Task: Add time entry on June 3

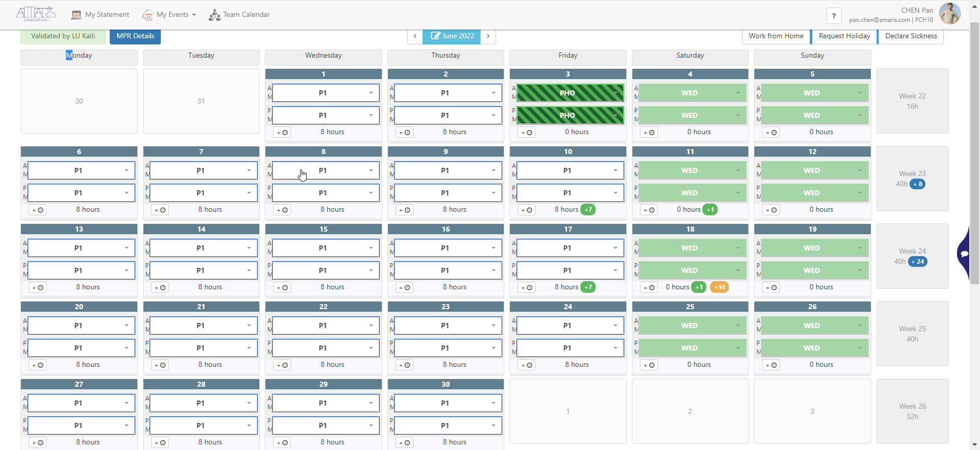Action: point(527,133)
